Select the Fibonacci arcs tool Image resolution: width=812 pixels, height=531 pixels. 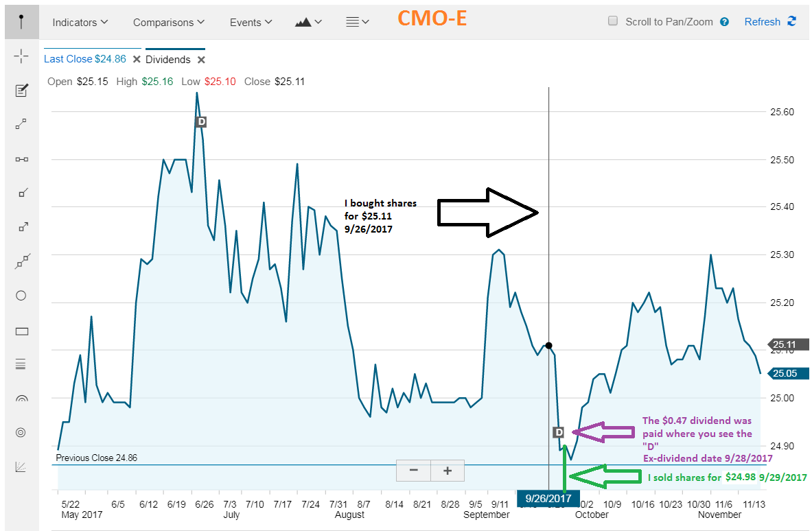pos(21,399)
